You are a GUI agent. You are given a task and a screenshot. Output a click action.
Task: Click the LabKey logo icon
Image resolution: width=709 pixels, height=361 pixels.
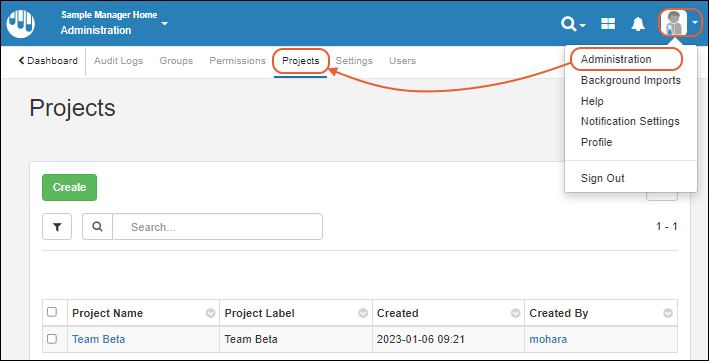coord(21,24)
